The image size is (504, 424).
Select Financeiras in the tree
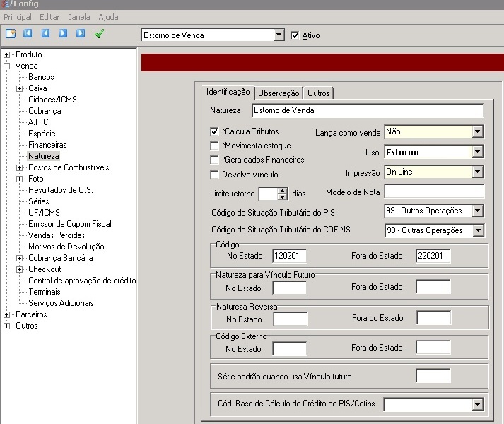coord(47,145)
